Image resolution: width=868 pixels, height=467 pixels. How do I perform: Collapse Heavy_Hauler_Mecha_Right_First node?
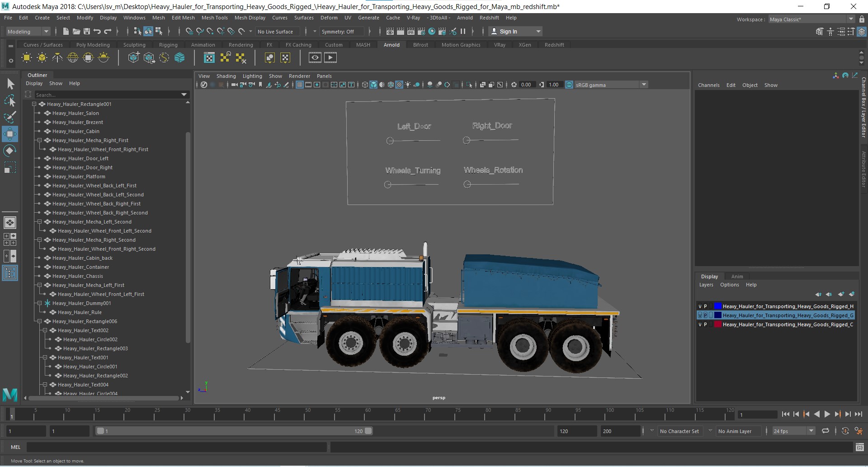[x=39, y=140]
